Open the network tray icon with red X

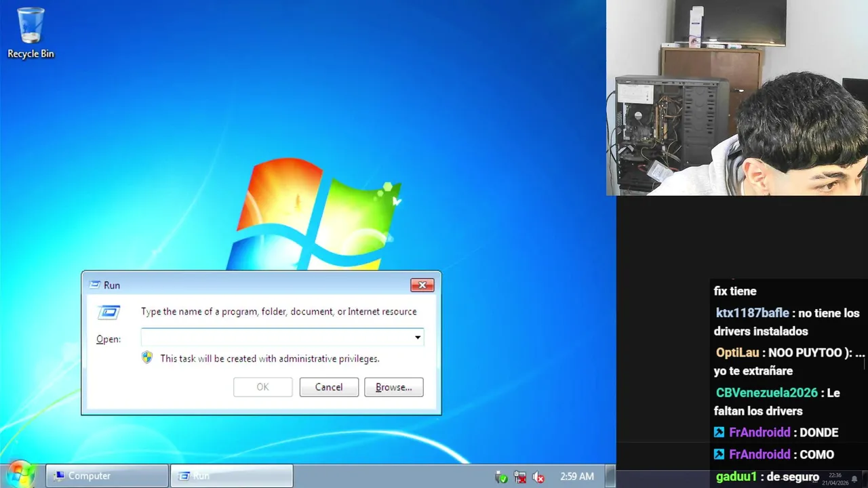[x=520, y=477]
